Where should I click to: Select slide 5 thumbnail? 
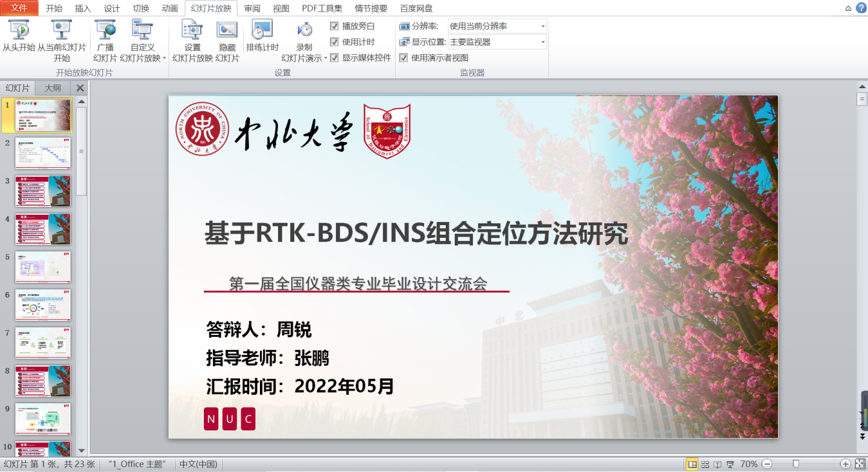[43, 267]
